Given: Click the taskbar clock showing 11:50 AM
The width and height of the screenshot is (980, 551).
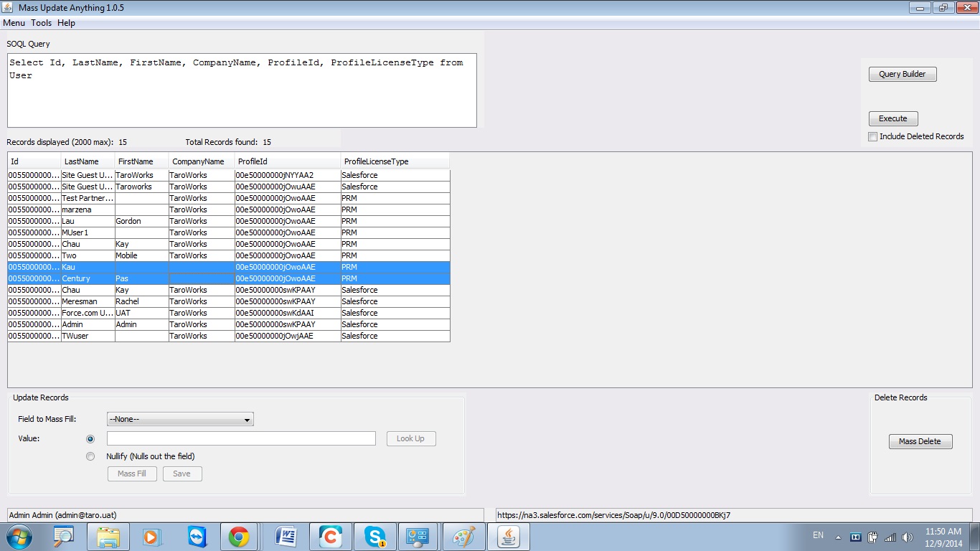Looking at the screenshot, I should (x=943, y=532).
